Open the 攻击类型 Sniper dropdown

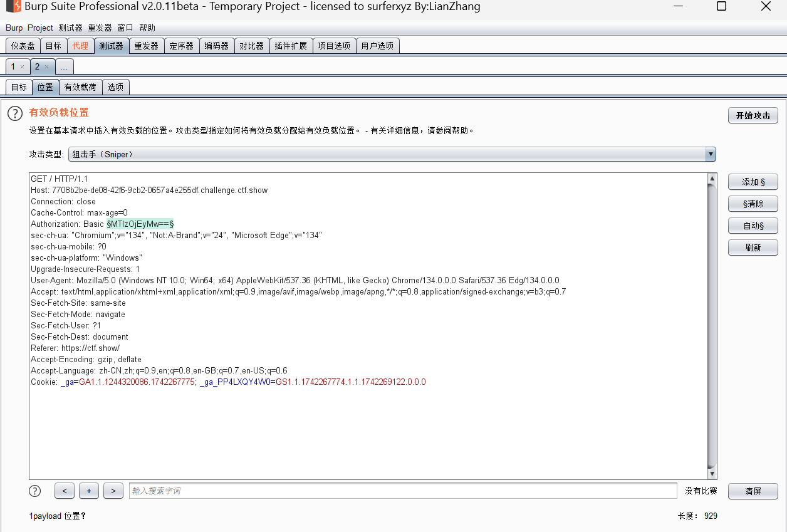click(392, 154)
